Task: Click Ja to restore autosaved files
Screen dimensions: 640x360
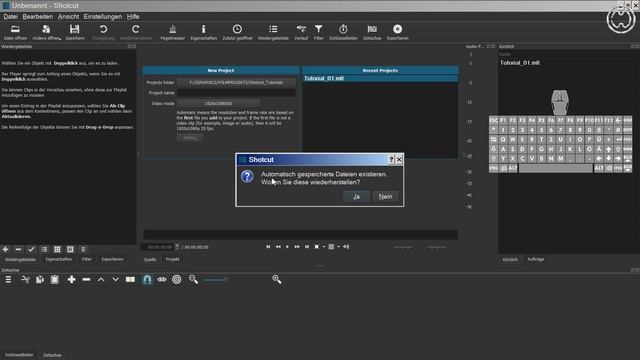Action: [x=356, y=196]
